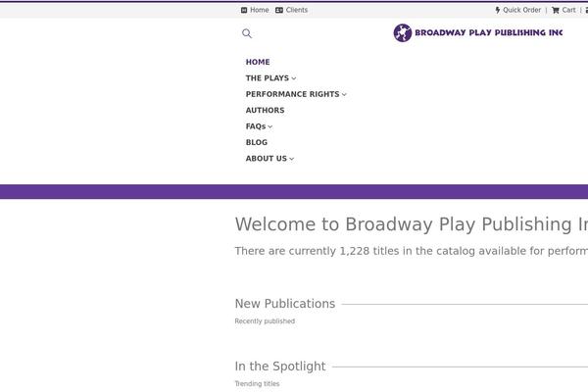Open the AUTHORS menu item

pos(266,111)
